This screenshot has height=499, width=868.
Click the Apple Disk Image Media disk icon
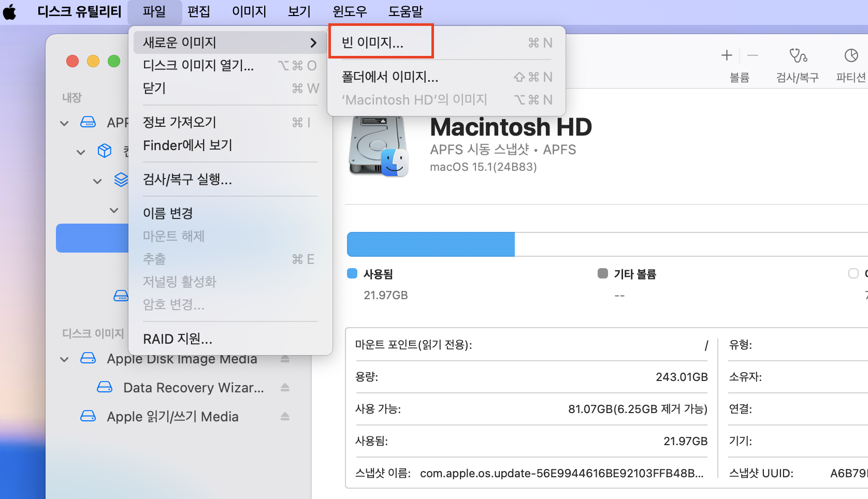click(88, 358)
